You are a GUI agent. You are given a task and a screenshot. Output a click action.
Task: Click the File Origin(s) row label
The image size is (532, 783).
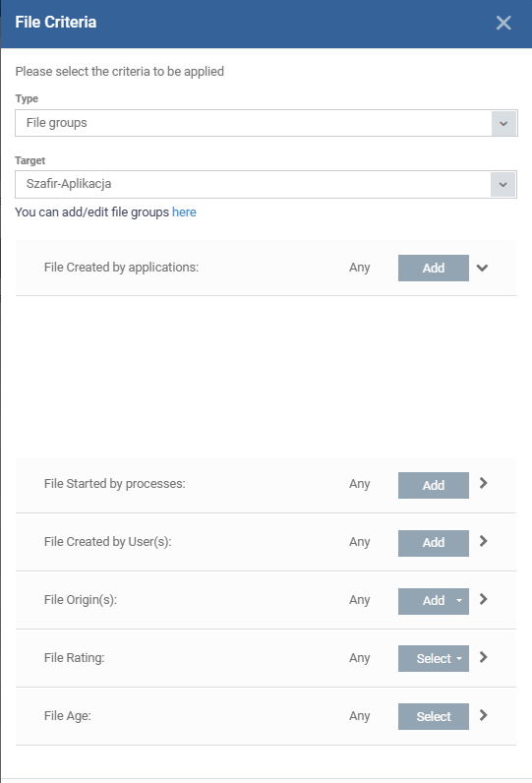(x=81, y=600)
